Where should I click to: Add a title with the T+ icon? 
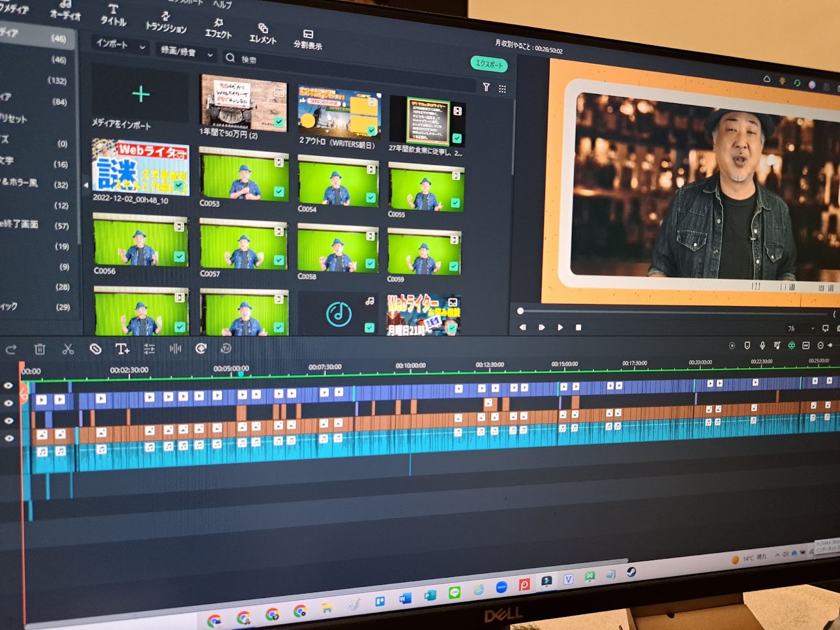click(x=122, y=349)
